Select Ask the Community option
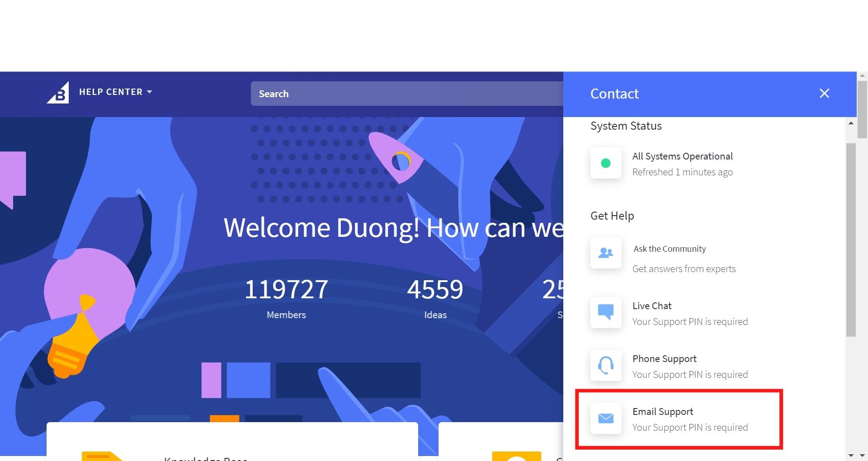 pyautogui.click(x=670, y=249)
